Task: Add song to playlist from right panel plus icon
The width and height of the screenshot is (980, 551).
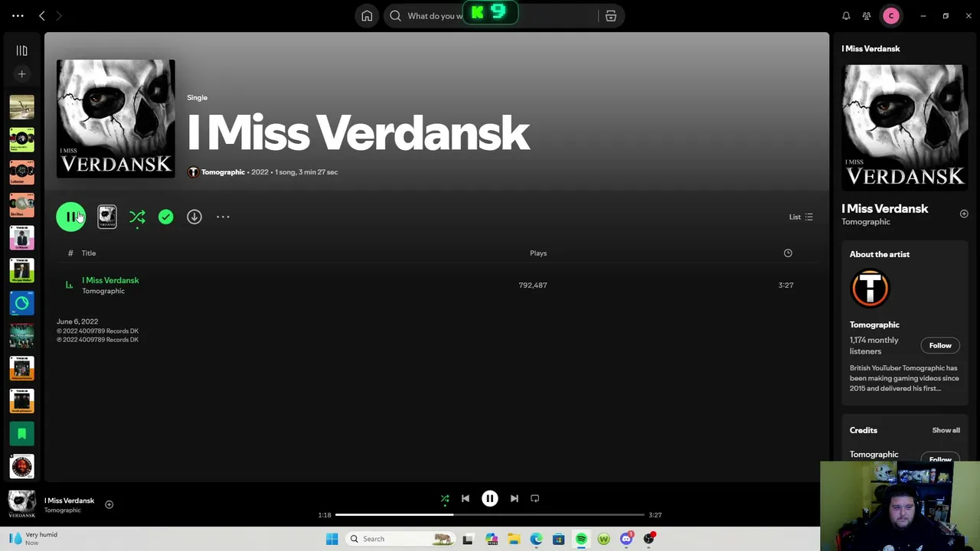Action: tap(964, 214)
